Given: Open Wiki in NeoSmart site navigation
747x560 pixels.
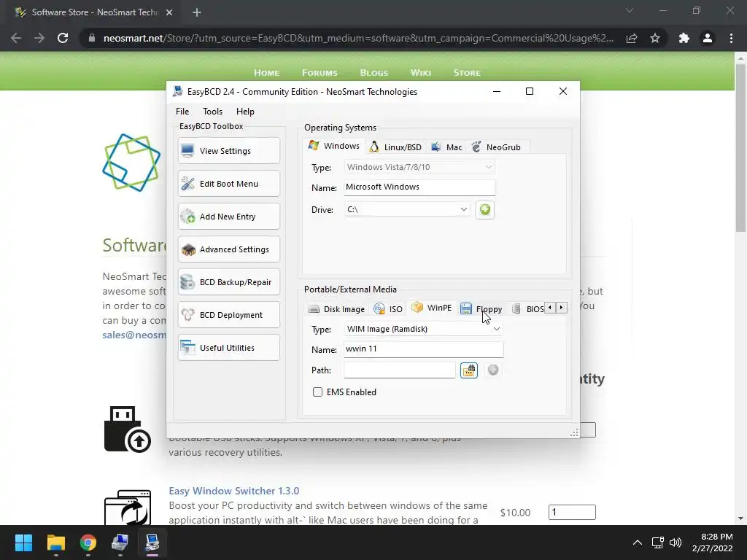Looking at the screenshot, I should click(421, 73).
